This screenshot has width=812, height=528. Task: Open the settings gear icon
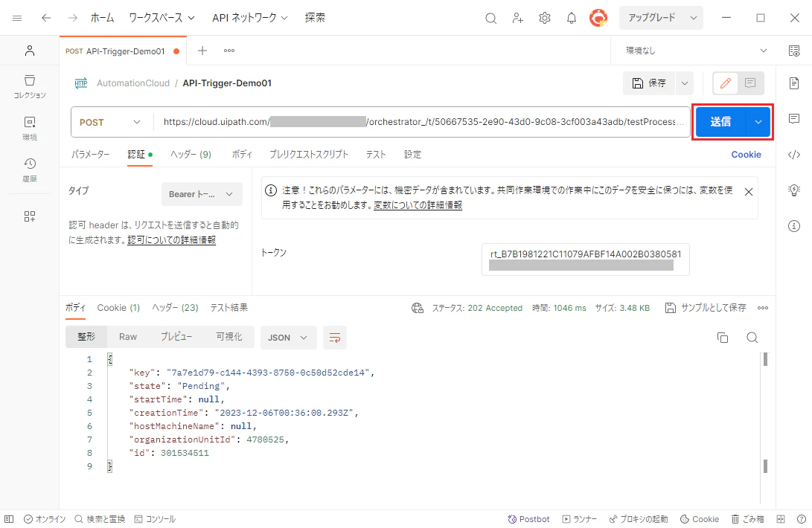(x=544, y=18)
